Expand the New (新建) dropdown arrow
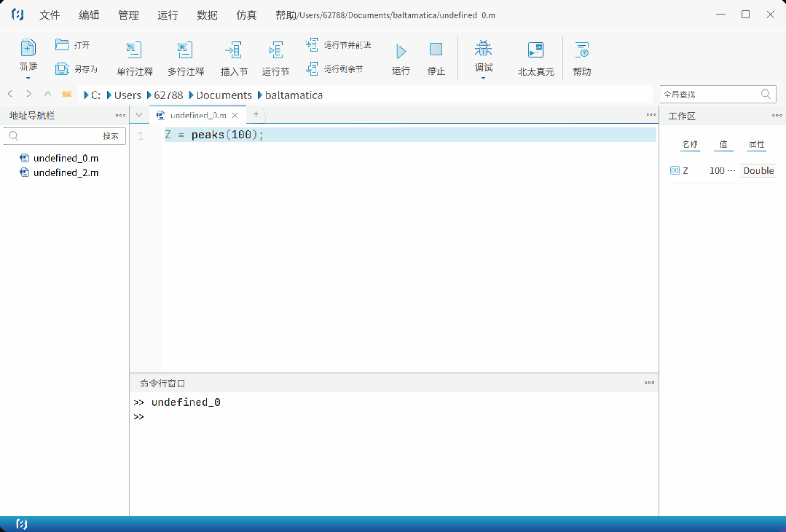The height and width of the screenshot is (532, 786). pos(28,78)
